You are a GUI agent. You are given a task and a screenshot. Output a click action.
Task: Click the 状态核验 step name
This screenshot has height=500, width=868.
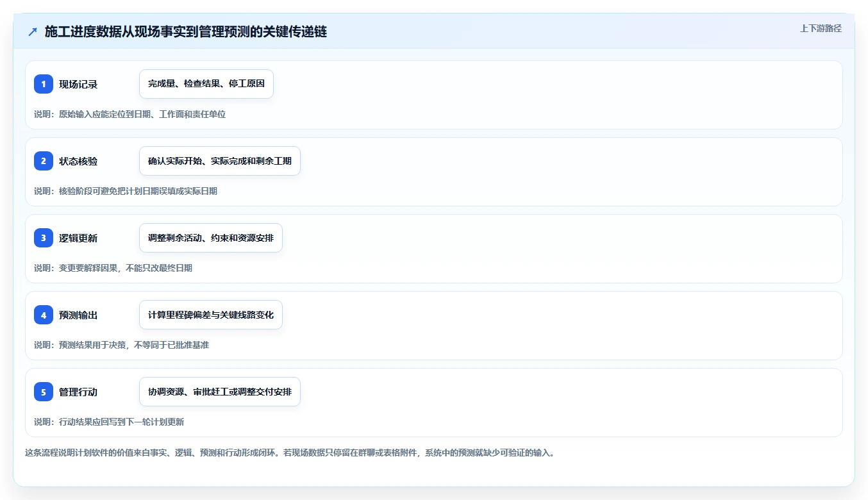click(x=78, y=161)
